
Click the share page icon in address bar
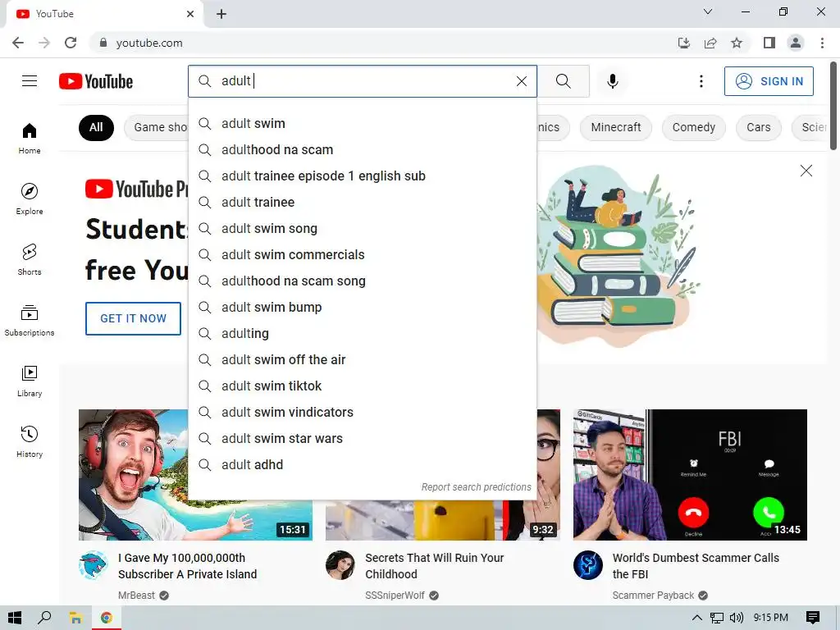click(710, 43)
